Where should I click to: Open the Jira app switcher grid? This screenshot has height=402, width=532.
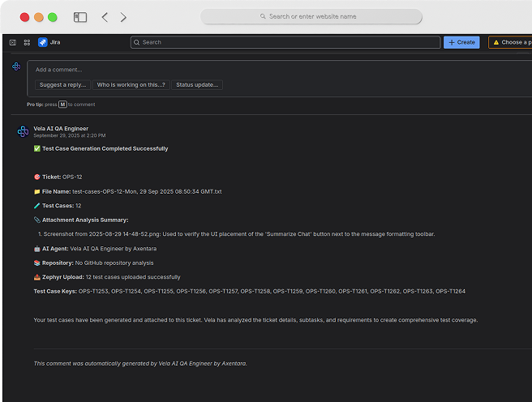[27, 42]
